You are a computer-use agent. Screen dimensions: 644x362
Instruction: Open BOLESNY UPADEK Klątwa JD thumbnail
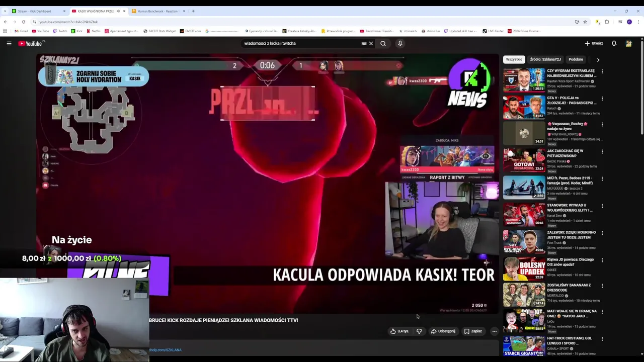point(524,269)
